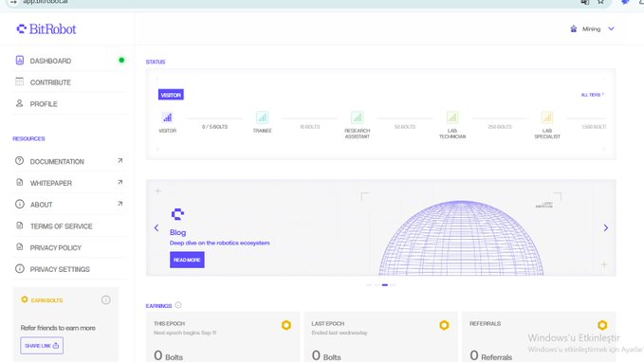644x362 pixels.
Task: Expand the Mining account dropdown
Action: tap(611, 28)
